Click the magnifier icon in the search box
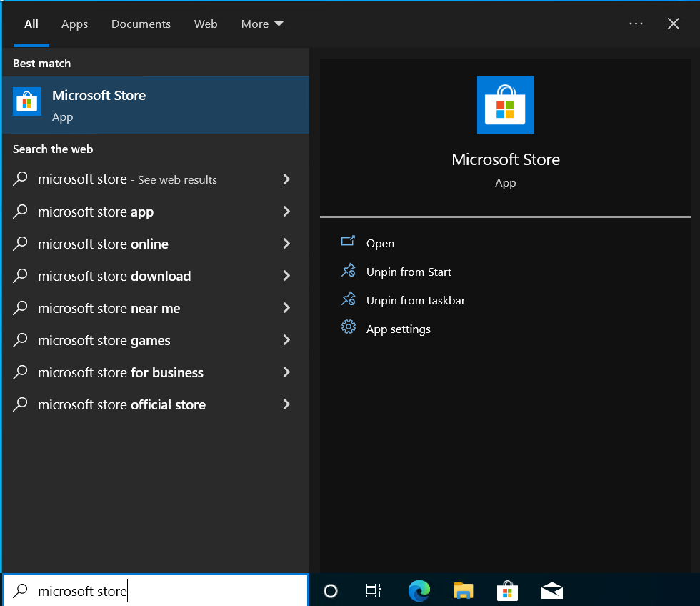700x606 pixels. 21,591
